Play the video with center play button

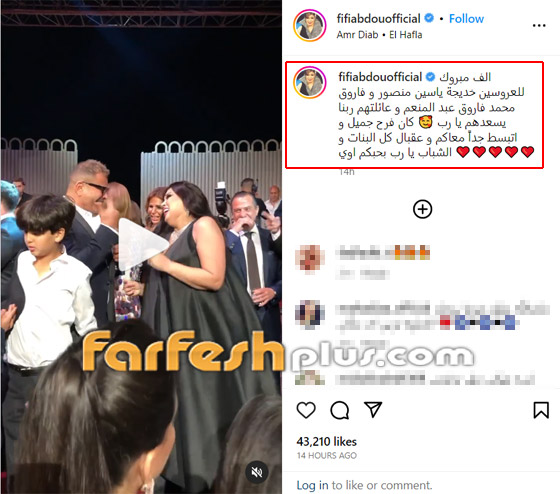pos(142,245)
